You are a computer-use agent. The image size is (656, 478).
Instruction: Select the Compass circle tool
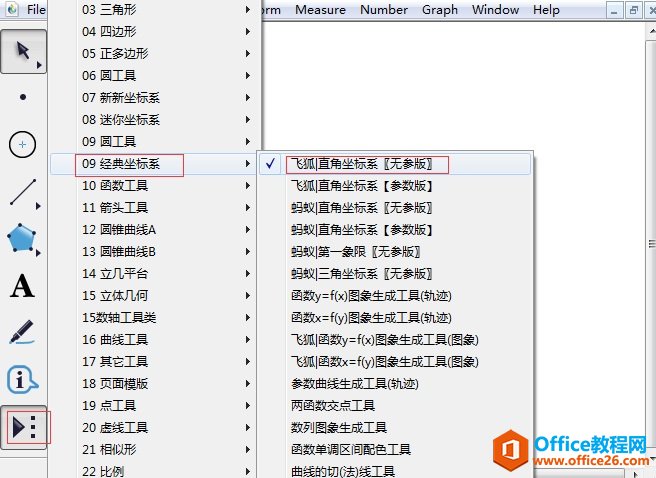click(x=22, y=145)
